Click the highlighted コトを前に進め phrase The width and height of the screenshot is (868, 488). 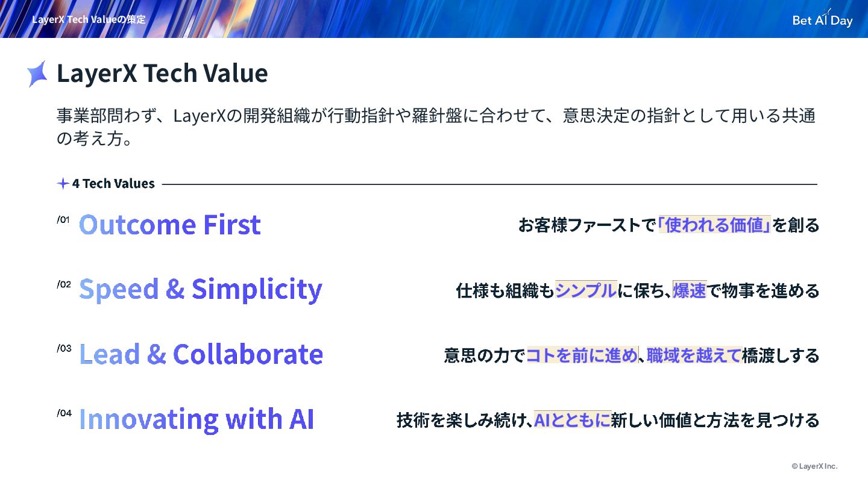click(x=582, y=355)
